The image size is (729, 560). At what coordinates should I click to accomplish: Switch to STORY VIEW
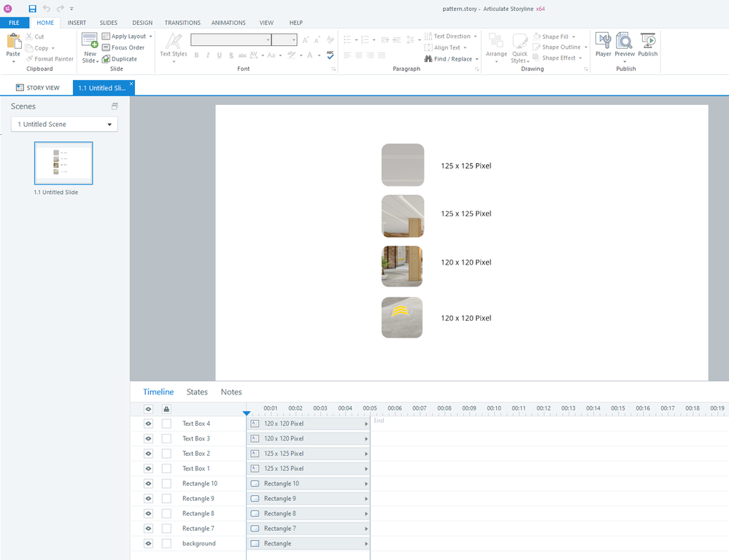pyautogui.click(x=37, y=87)
